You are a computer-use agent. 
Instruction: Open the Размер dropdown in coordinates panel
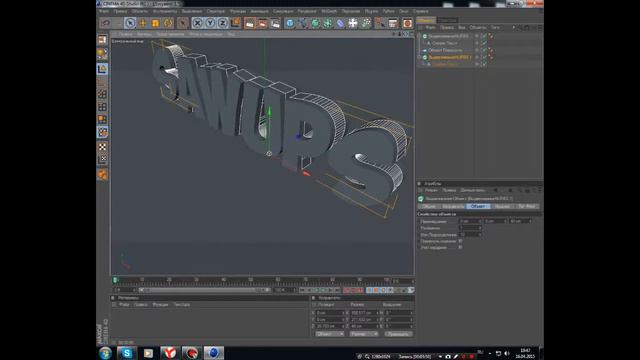coord(364,334)
